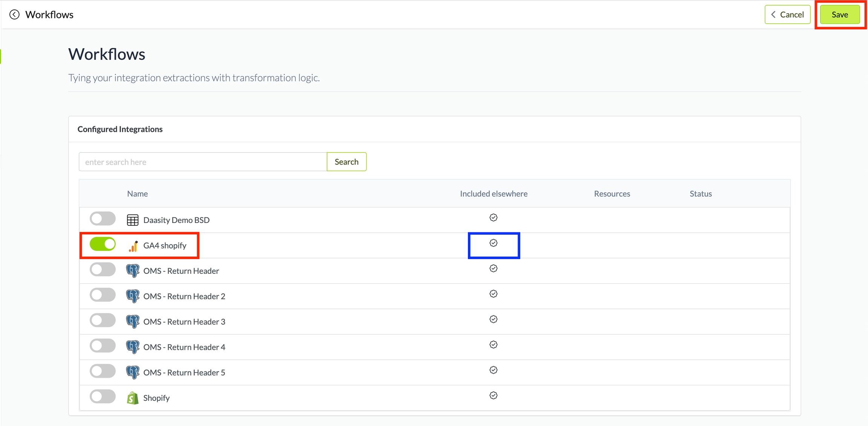Image resolution: width=868 pixels, height=426 pixels.
Task: Turn on the Shopify integration toggle
Action: coord(103,397)
